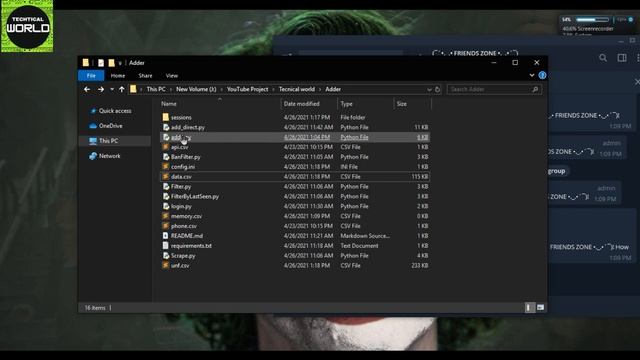Image resolution: width=640 pixels, height=360 pixels.
Task: Click 'Markdown Source...' type cell
Action: pyautogui.click(x=365, y=236)
